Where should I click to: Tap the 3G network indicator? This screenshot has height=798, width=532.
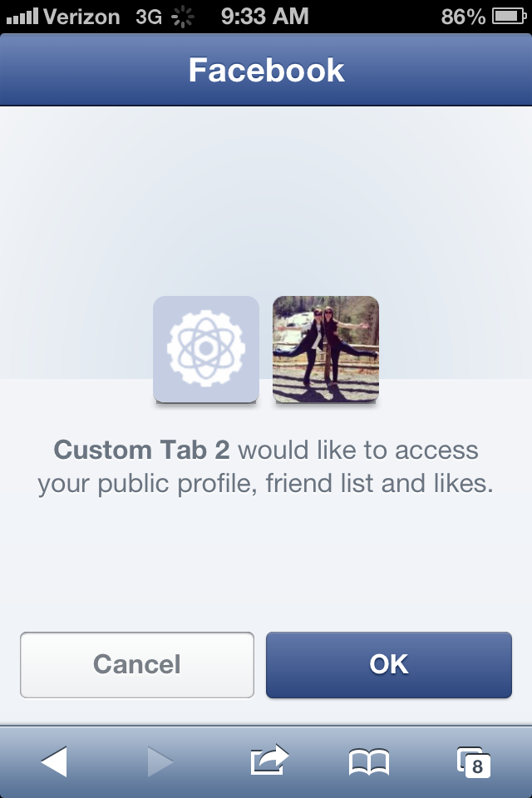149,17
